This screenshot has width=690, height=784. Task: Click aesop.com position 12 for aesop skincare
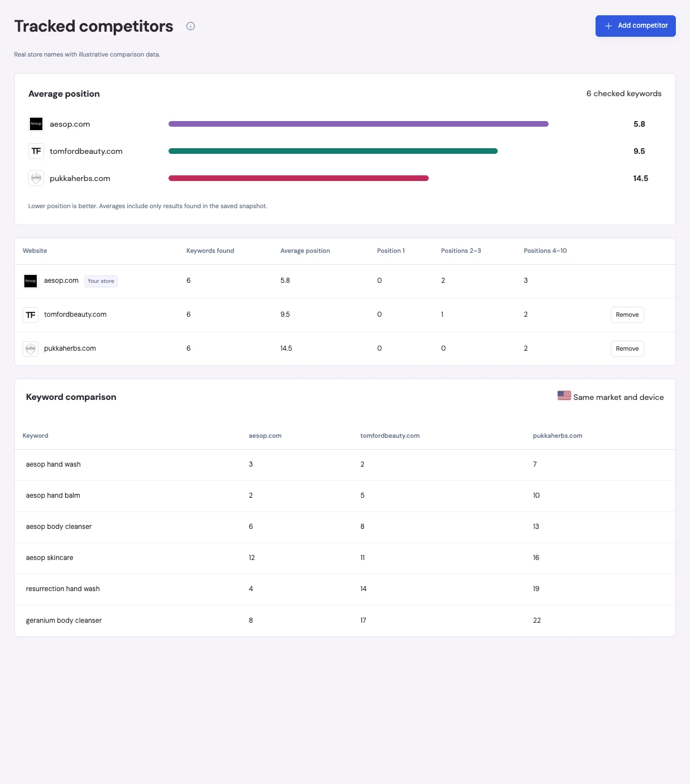[x=252, y=558]
